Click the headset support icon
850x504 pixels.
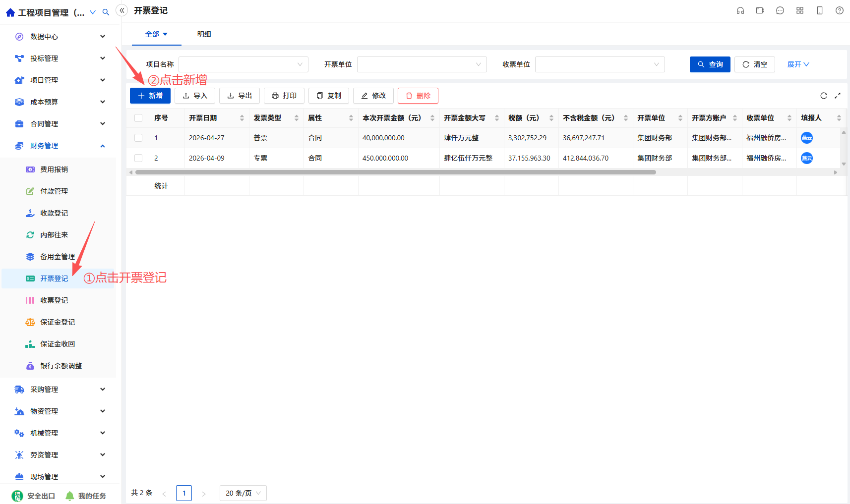[x=740, y=10]
